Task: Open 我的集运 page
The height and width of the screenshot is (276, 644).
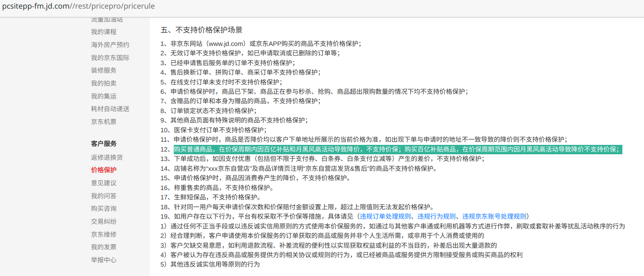Action: 103,96
